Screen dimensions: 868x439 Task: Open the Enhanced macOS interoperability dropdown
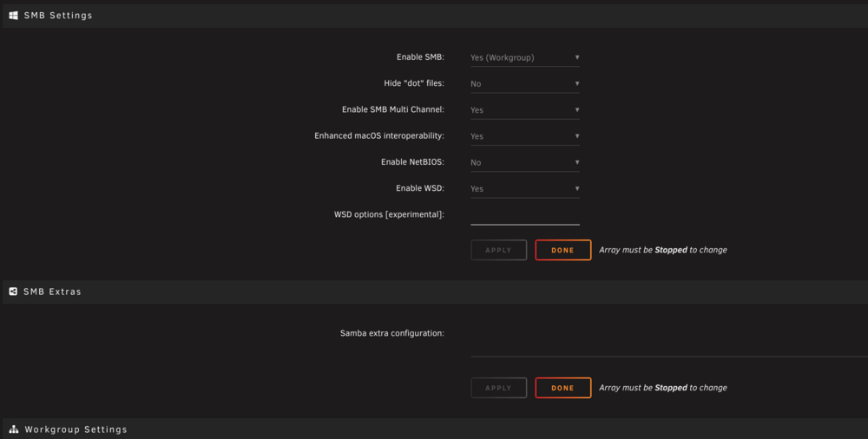[525, 136]
